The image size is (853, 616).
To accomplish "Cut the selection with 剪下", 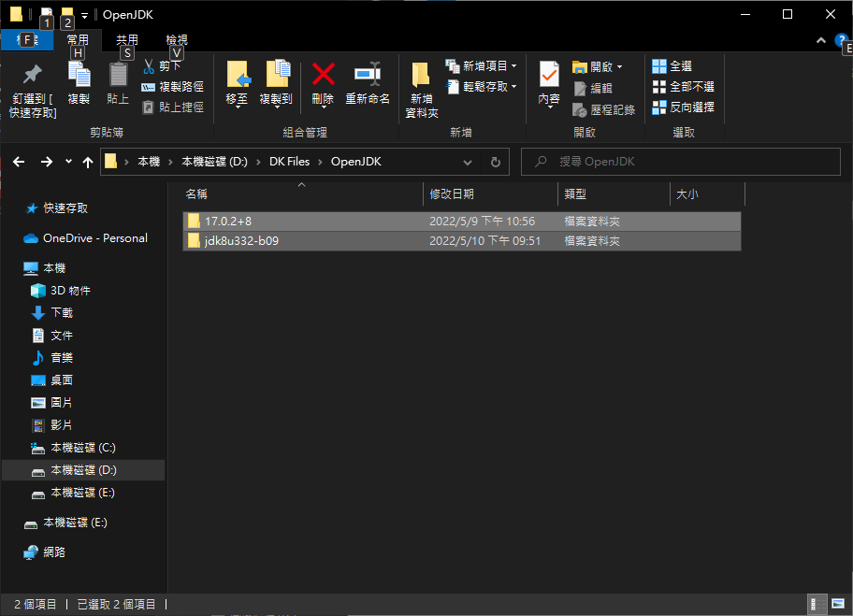I will click(162, 66).
